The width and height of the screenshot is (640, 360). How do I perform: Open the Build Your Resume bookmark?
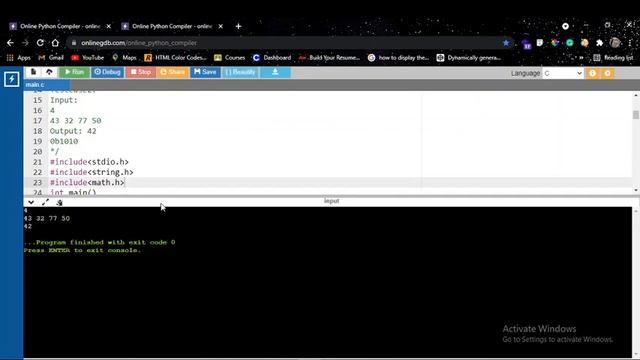click(x=329, y=58)
